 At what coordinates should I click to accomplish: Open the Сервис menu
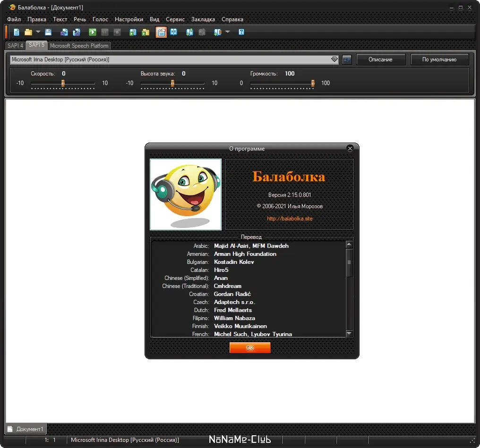[175, 19]
